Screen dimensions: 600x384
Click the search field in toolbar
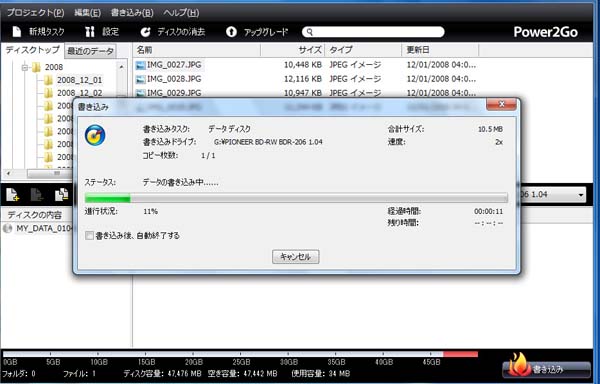373,32
